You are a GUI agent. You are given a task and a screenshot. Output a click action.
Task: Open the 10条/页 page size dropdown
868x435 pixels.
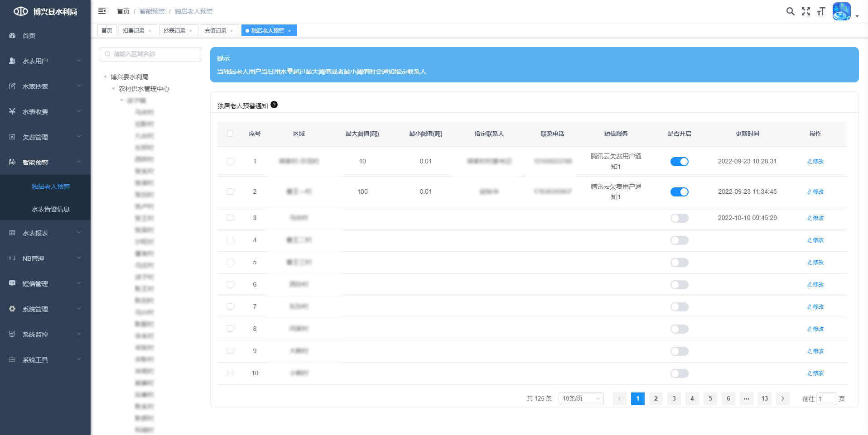click(x=581, y=398)
